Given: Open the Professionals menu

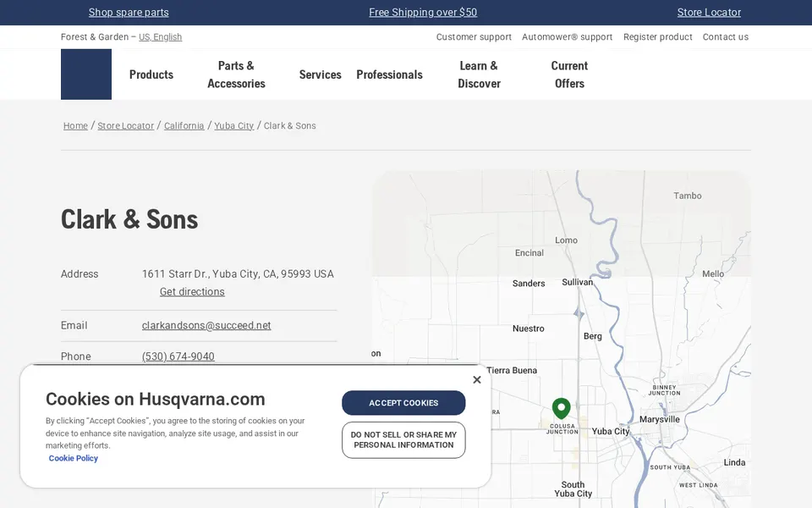Looking at the screenshot, I should tap(389, 75).
